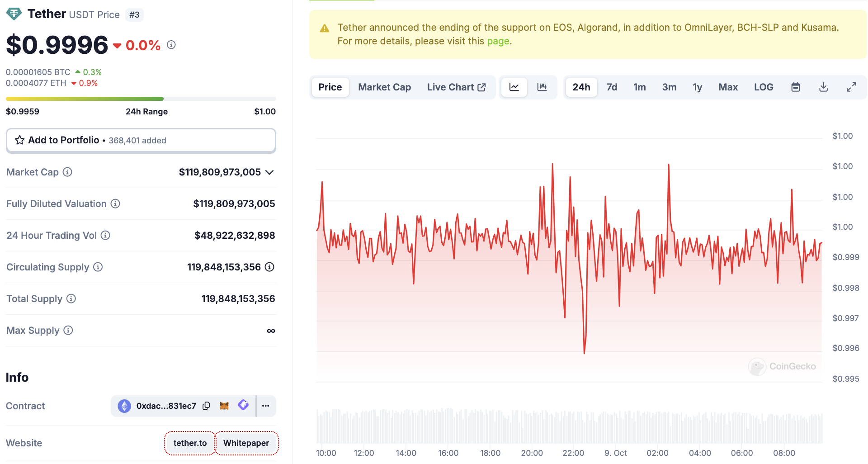
Task: Select the 7d time range
Action: click(612, 87)
